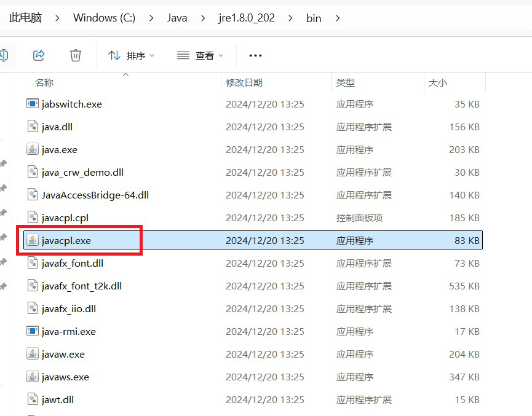532x416 pixels.
Task: Click the 535 KB size cell
Action: pos(464,286)
